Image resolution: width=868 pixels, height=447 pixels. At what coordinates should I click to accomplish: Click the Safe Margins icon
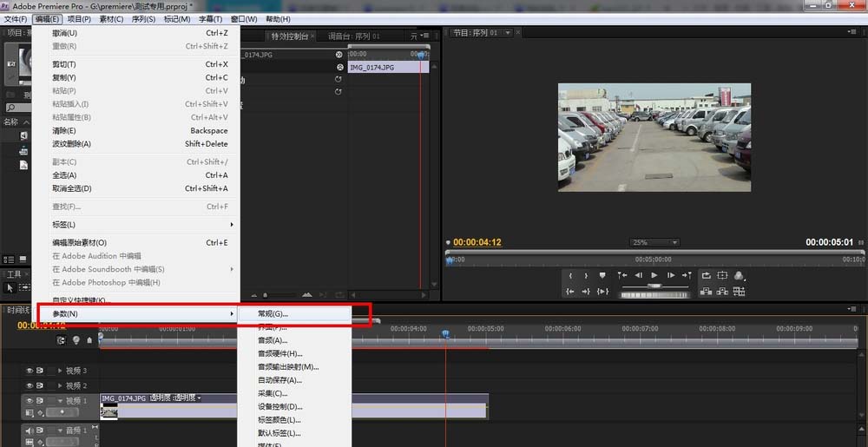point(721,275)
